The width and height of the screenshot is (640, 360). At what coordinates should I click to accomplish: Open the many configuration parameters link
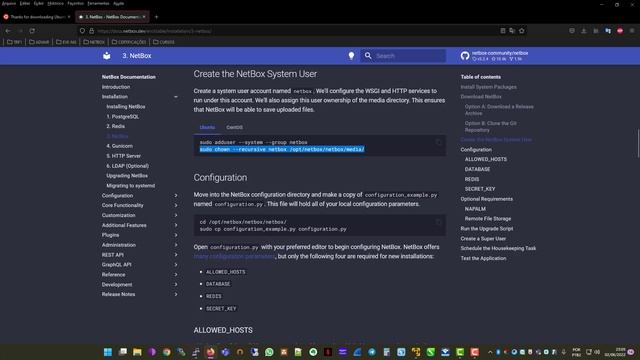tap(234, 256)
